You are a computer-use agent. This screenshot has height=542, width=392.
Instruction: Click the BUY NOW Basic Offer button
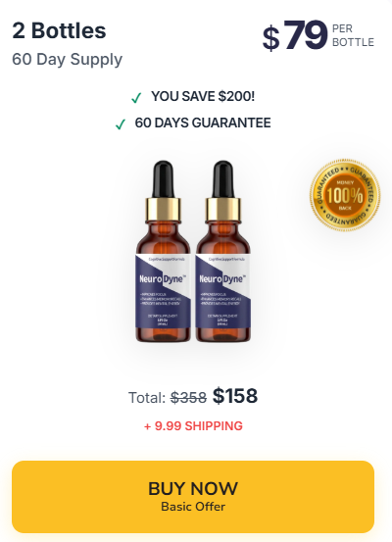coord(193,497)
